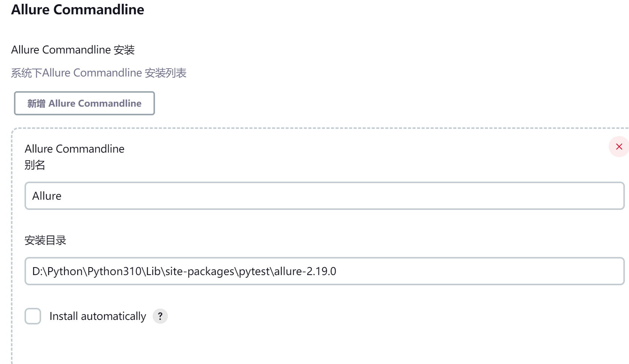Open help for Install automatically
The image size is (629, 364).
pos(160,316)
